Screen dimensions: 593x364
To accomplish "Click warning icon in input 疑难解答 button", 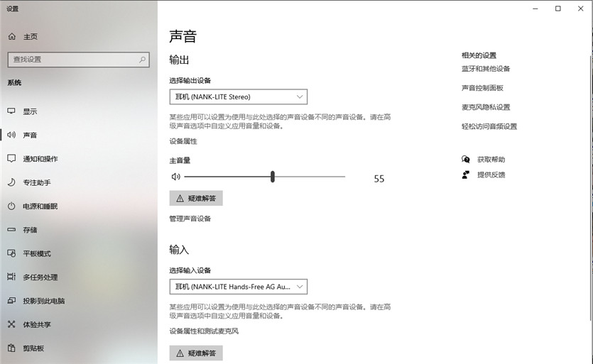I will pos(180,353).
